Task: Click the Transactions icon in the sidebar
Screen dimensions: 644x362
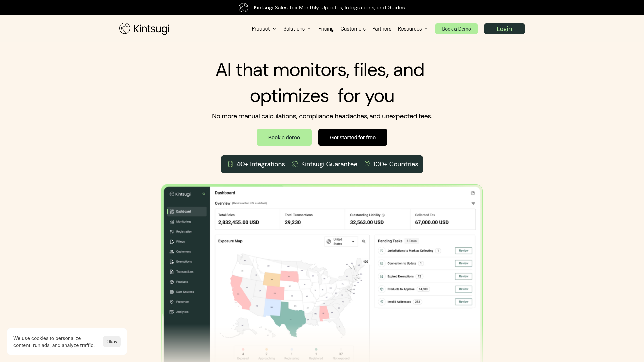Action: coord(172,272)
